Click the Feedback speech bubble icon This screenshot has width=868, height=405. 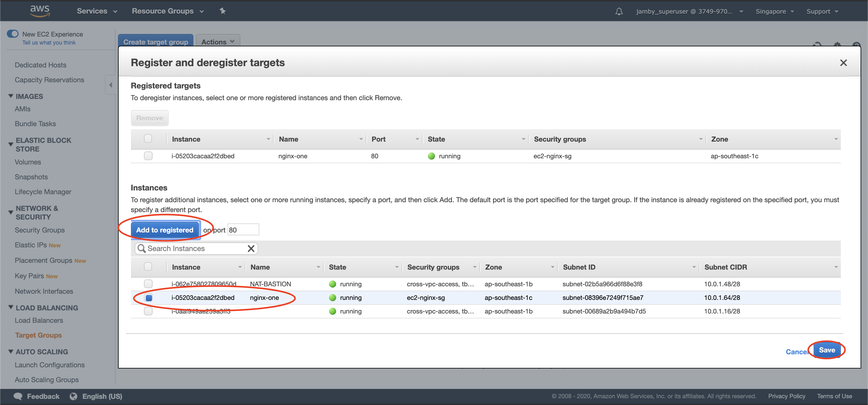coord(18,396)
